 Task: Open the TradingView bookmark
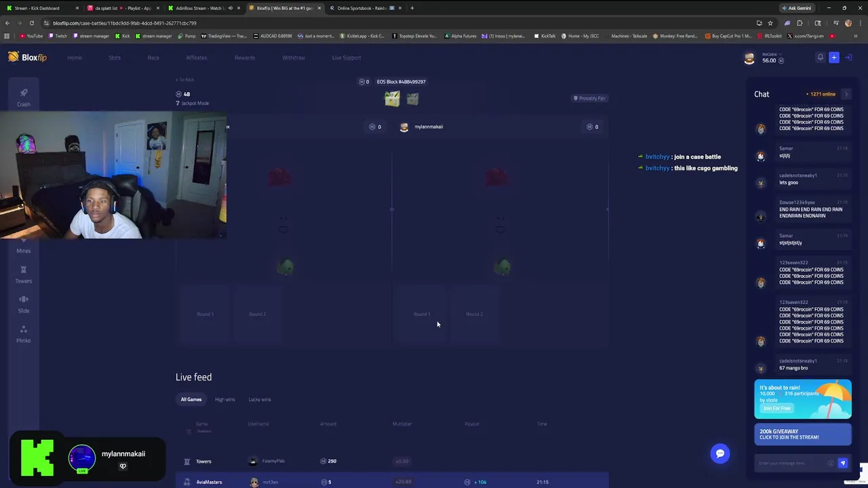click(223, 36)
